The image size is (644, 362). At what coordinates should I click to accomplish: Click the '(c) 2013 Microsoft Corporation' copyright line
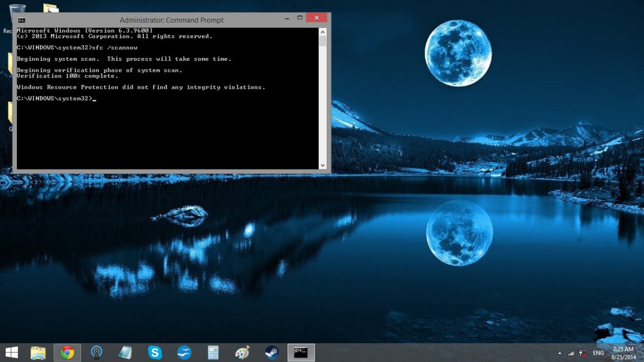tap(114, 36)
